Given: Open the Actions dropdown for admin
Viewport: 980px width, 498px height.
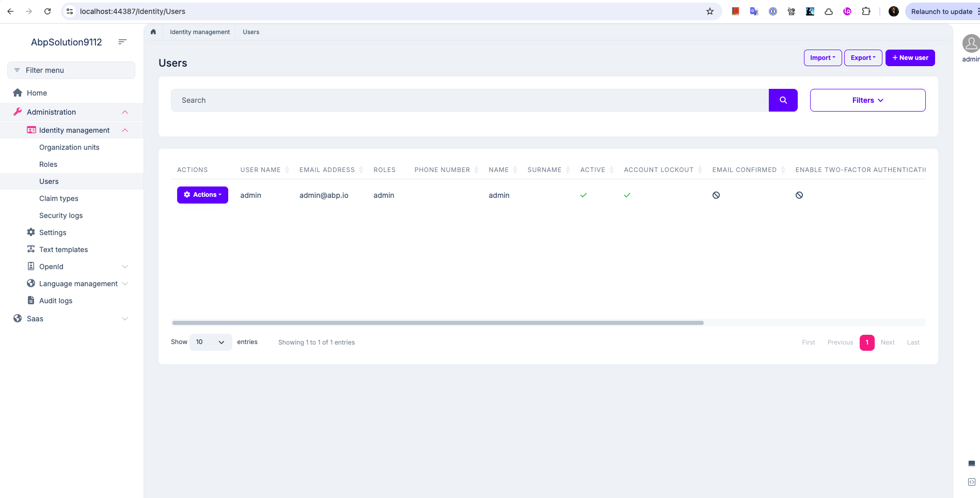Looking at the screenshot, I should click(x=202, y=195).
